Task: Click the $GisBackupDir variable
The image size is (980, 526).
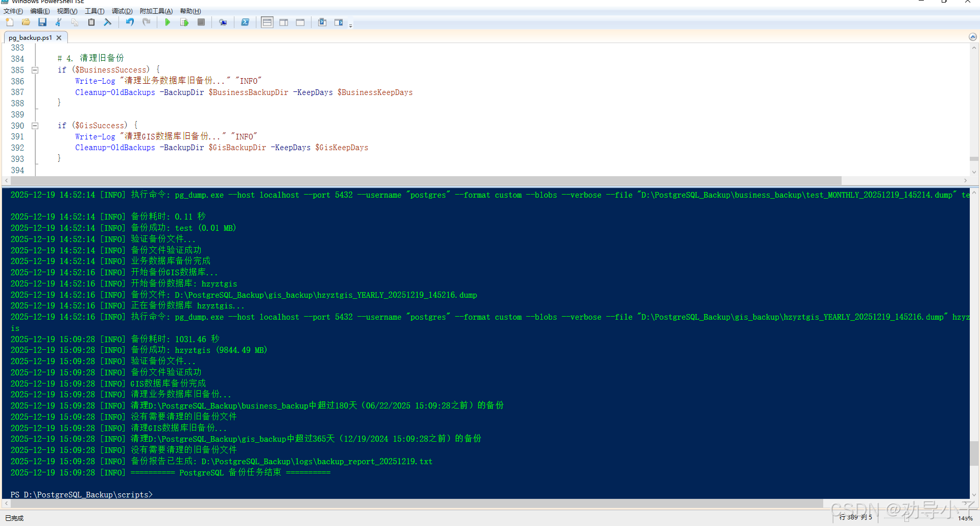Action: [237, 148]
